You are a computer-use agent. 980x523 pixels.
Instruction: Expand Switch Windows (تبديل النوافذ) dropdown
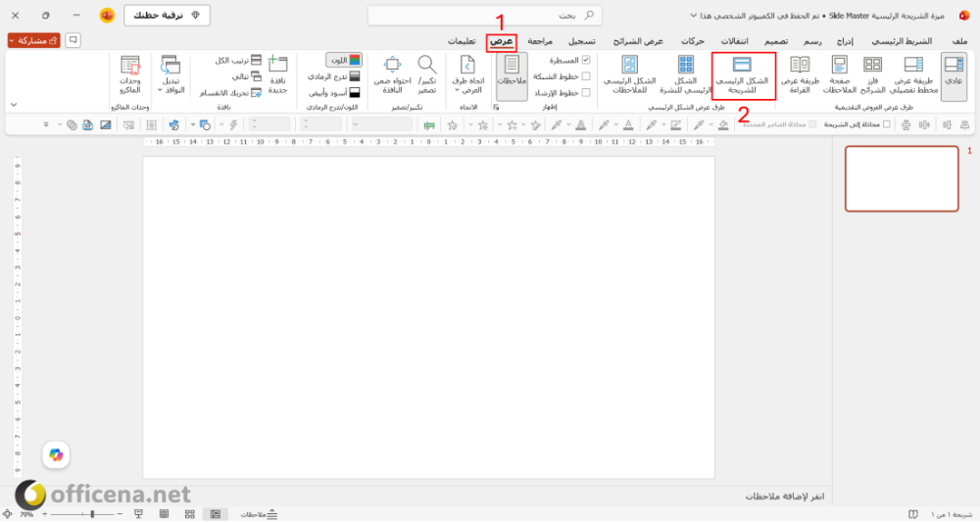pyautogui.click(x=171, y=76)
